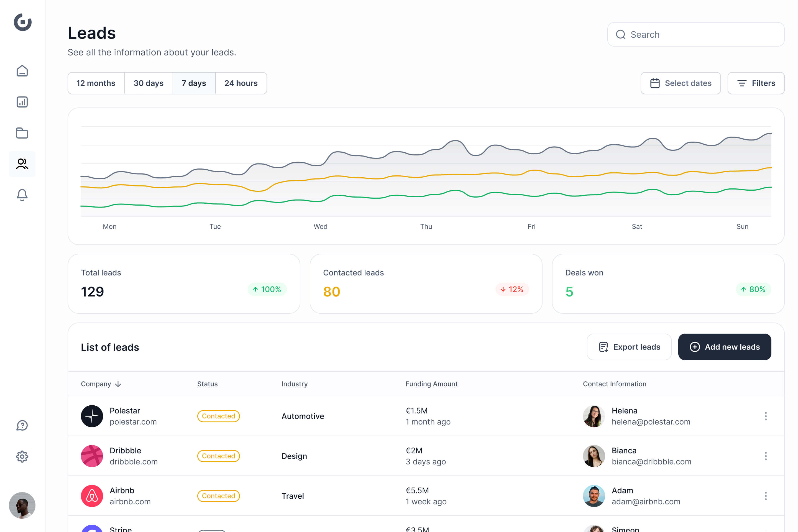Viewport: 798px width, 532px height.
Task: Switch to the 30 days tab
Action: click(148, 83)
